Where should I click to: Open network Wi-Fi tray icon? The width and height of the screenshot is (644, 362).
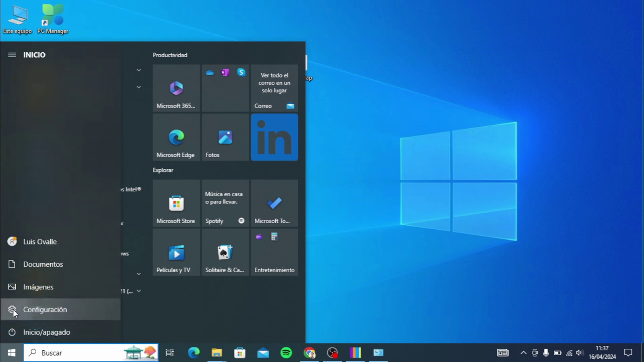(569, 353)
